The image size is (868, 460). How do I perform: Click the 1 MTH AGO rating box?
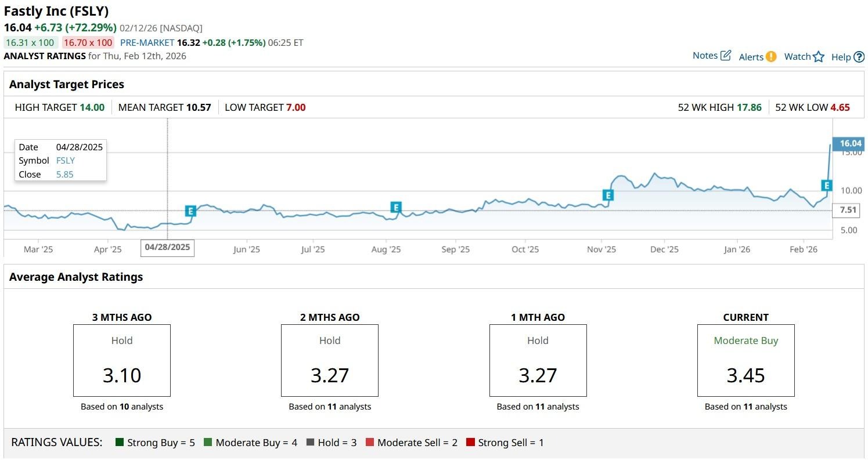[x=538, y=360]
